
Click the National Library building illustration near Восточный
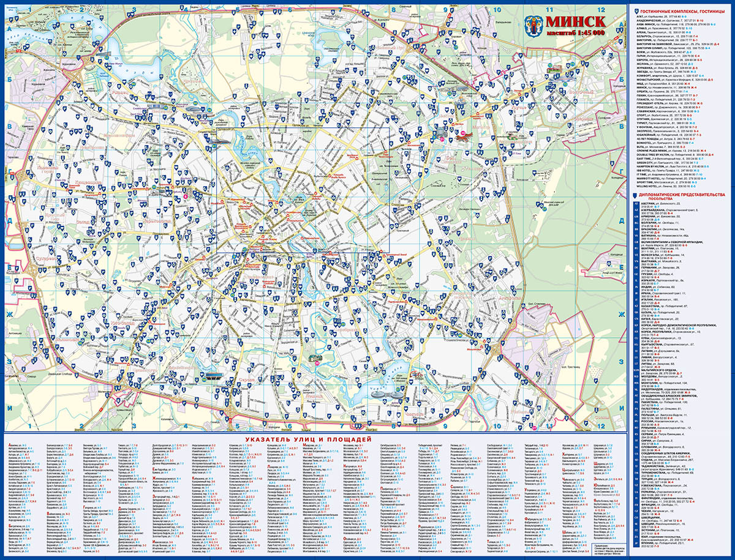440,133
